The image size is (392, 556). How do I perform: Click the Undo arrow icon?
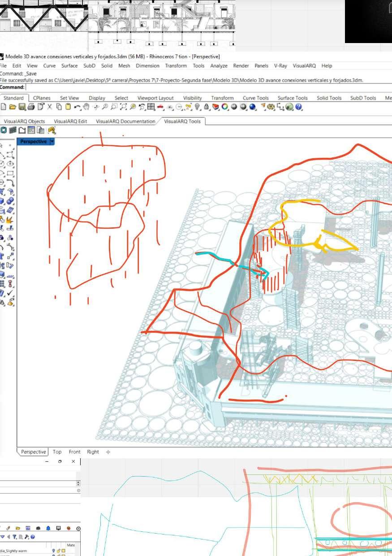click(77, 107)
